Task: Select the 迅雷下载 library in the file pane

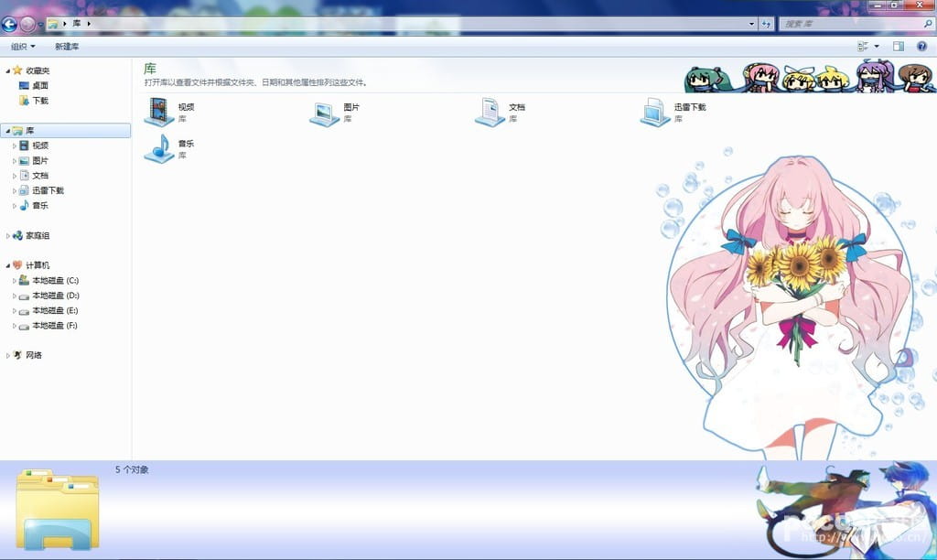Action: tap(673, 112)
